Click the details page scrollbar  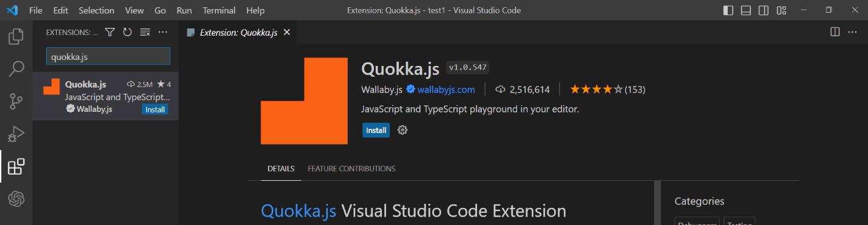click(658, 203)
